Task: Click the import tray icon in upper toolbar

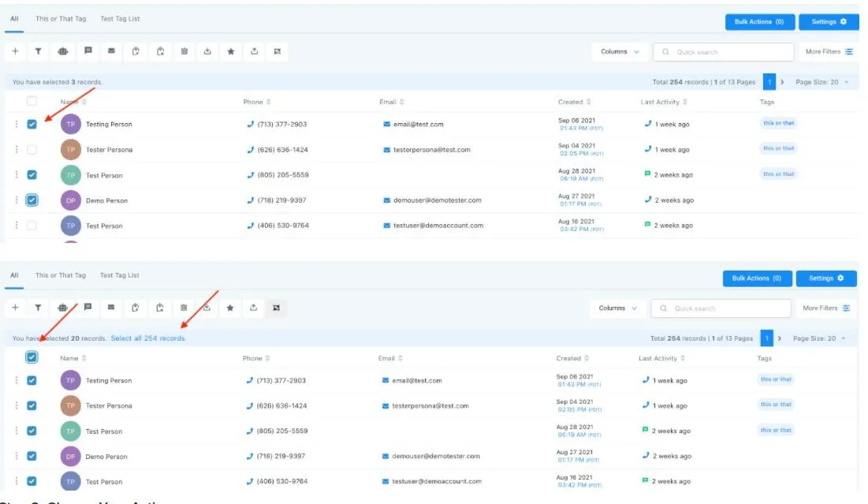Action: coord(207,51)
